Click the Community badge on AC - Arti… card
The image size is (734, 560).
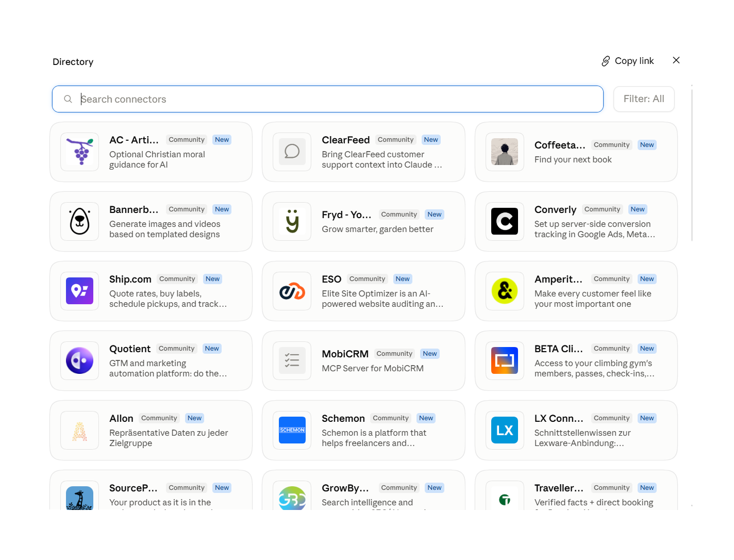(187, 140)
